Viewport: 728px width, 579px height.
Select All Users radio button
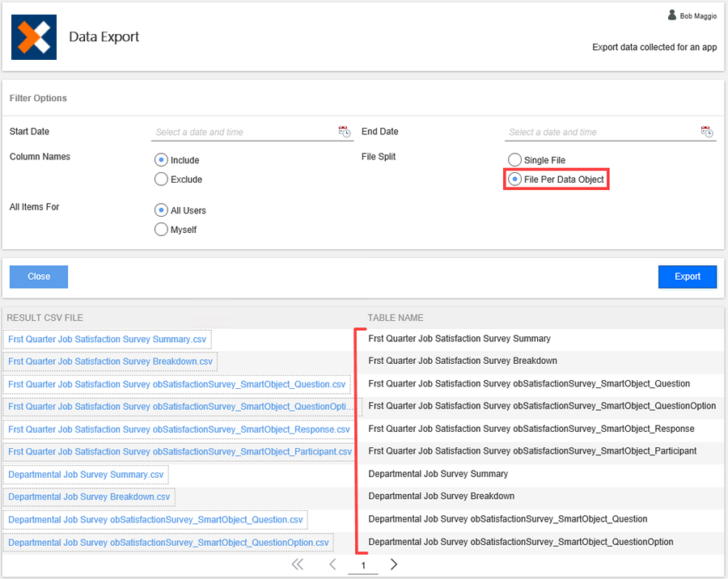click(161, 210)
